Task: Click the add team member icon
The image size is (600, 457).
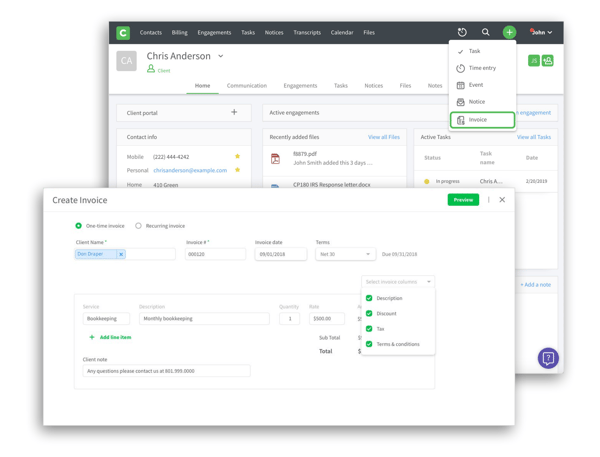Action: 548,60
